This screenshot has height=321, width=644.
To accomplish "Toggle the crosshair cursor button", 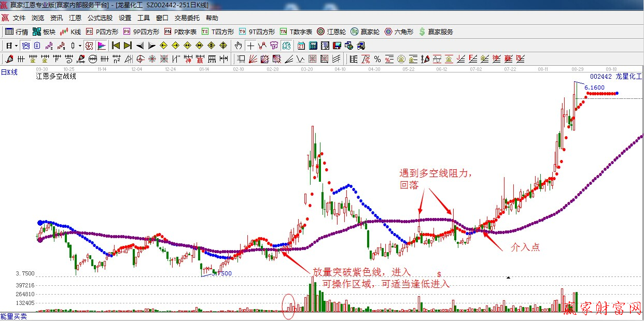I will click(250, 46).
